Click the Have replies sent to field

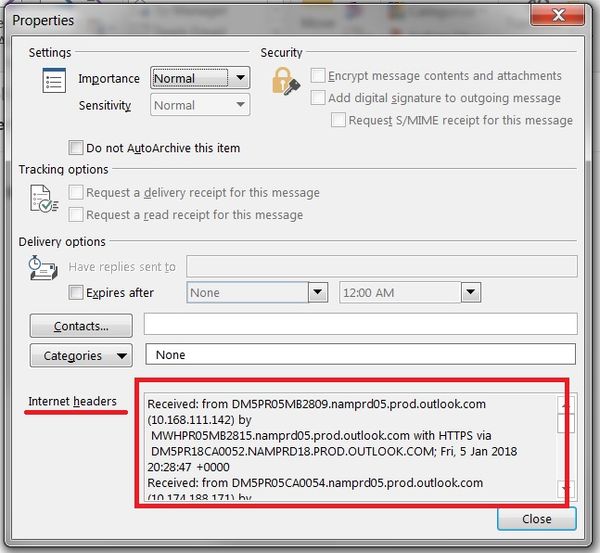[382, 266]
